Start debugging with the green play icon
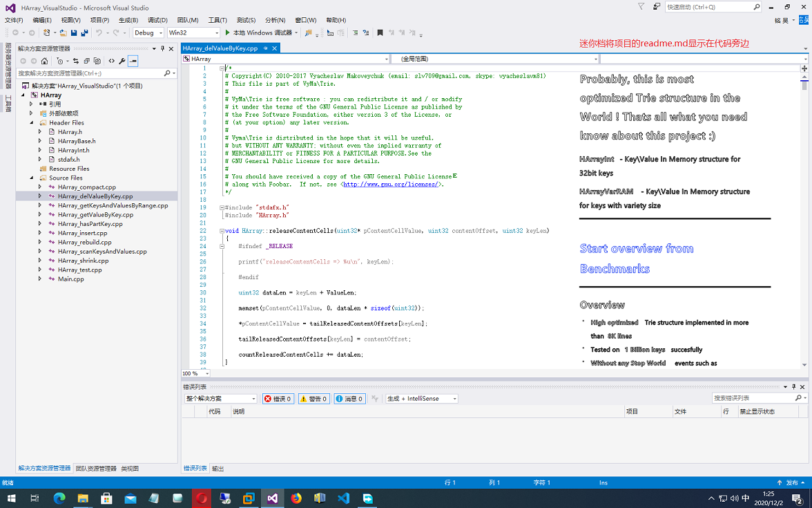The height and width of the screenshot is (508, 812). [227, 32]
